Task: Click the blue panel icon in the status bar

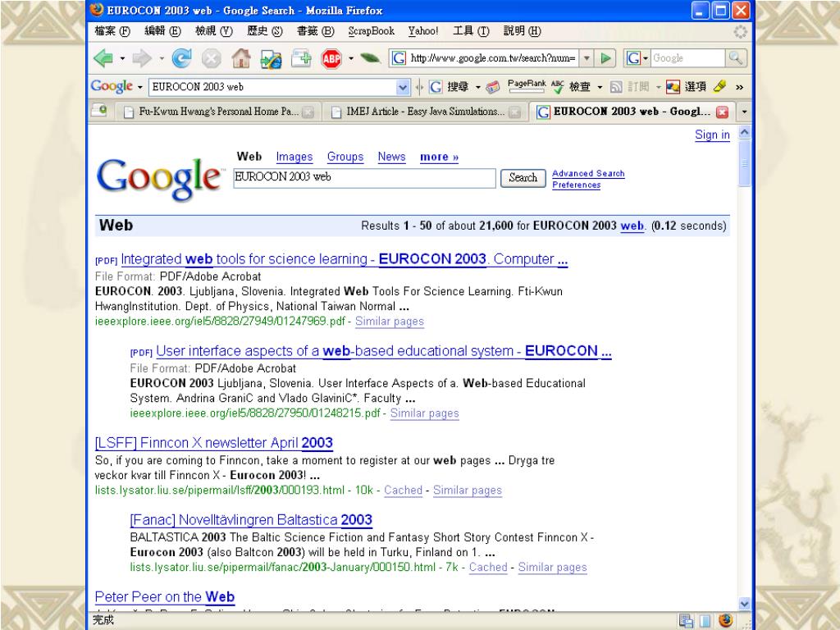Action: 705,620
